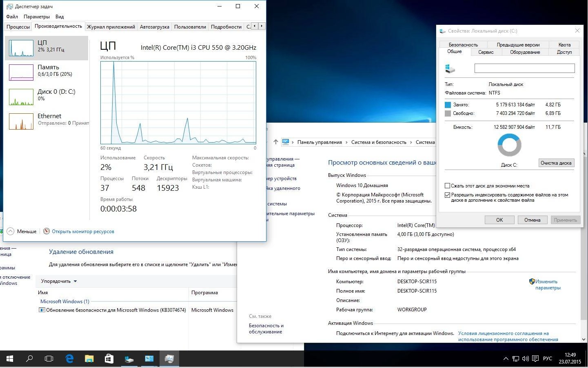Open license terms link (Условия лицензионного соглашения)
Image resolution: width=588 pixels, height=368 pixels.
[508, 336]
